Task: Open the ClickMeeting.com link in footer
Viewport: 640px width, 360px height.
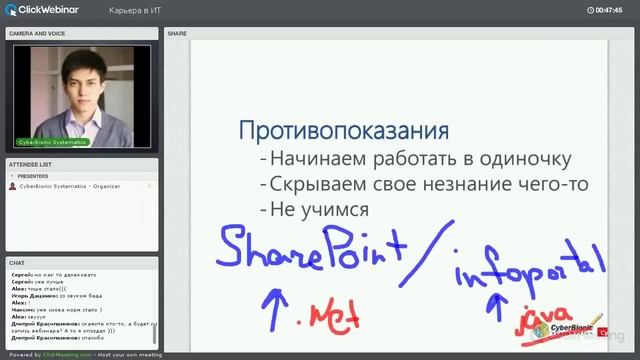Action: (67, 355)
